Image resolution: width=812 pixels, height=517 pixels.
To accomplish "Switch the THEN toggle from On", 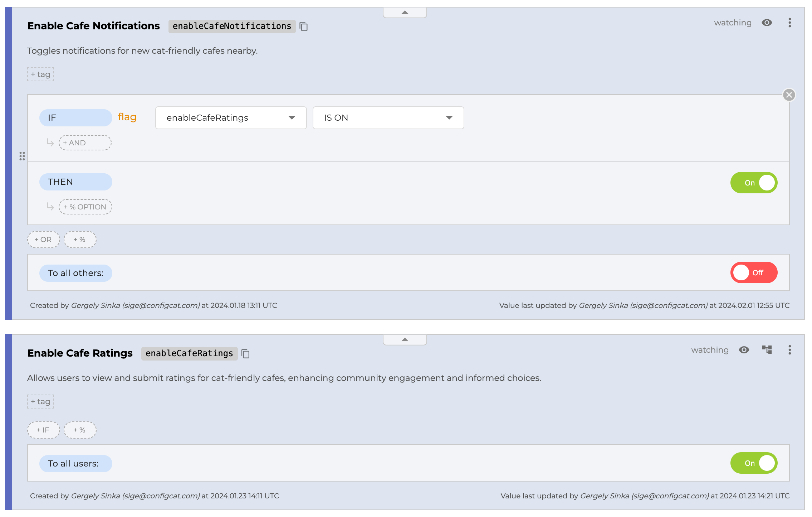I will tap(753, 183).
